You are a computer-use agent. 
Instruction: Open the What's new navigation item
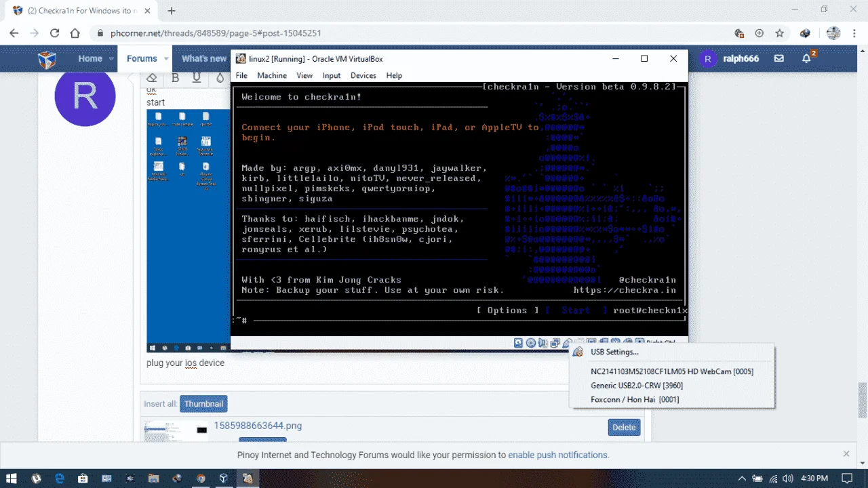tap(204, 59)
